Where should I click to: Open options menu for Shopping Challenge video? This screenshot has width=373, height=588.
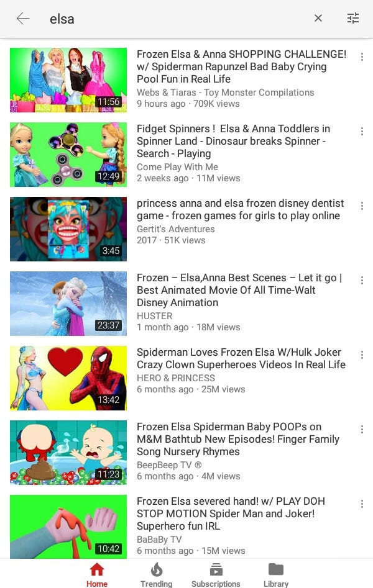point(362,57)
